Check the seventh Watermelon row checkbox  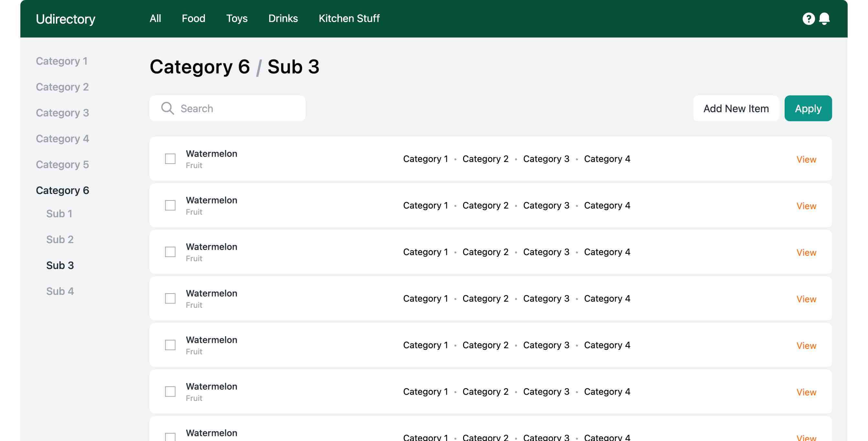170,437
